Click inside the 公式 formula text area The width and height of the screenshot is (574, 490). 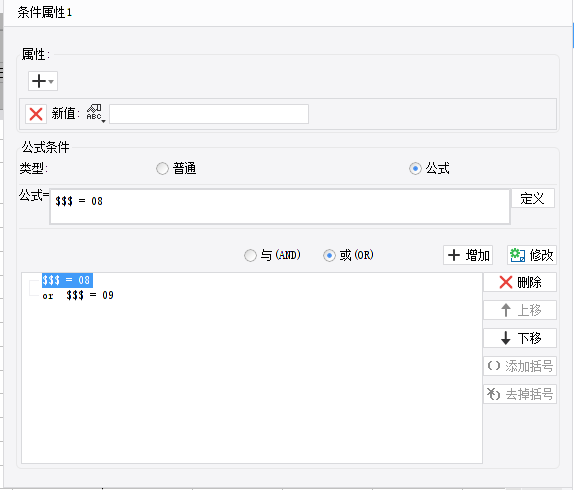tap(280, 206)
